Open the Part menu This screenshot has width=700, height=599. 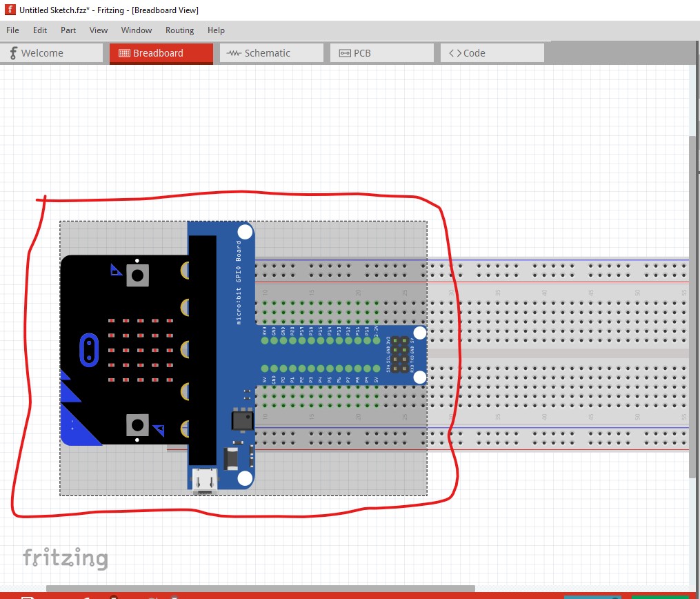pos(68,30)
